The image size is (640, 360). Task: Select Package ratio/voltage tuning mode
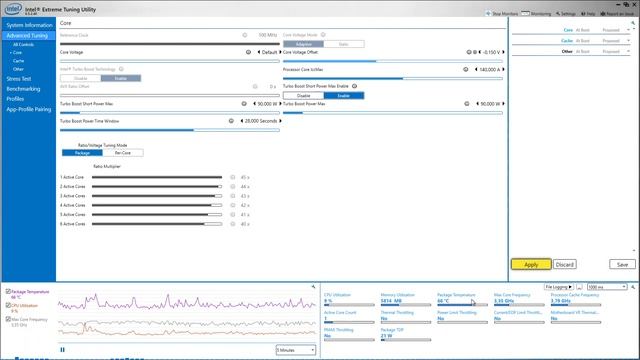pyautogui.click(x=82, y=153)
